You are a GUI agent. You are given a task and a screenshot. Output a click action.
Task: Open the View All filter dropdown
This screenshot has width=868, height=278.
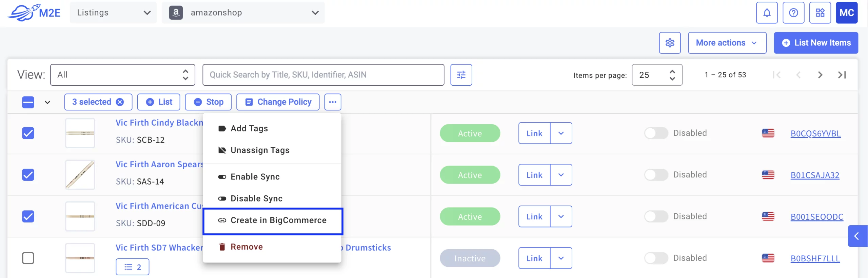[122, 75]
